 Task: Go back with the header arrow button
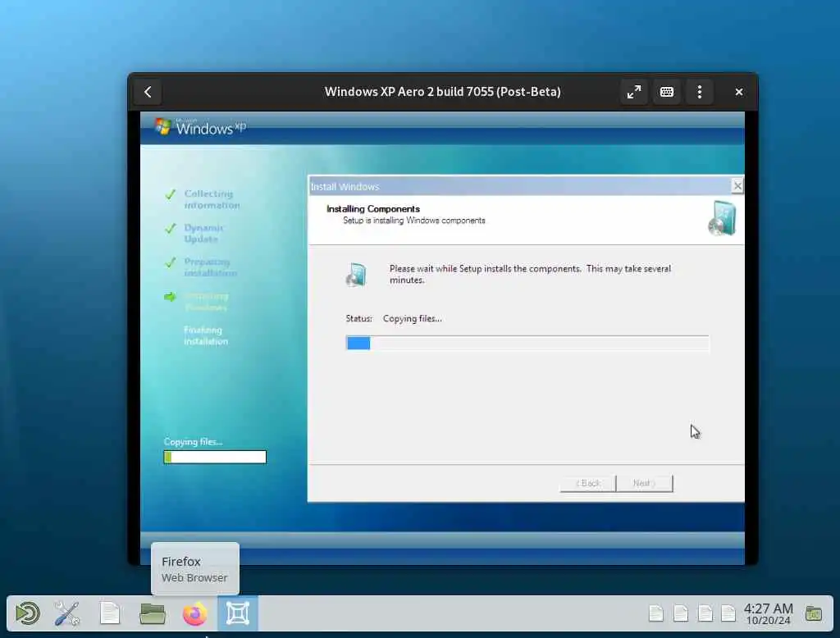[x=148, y=92]
